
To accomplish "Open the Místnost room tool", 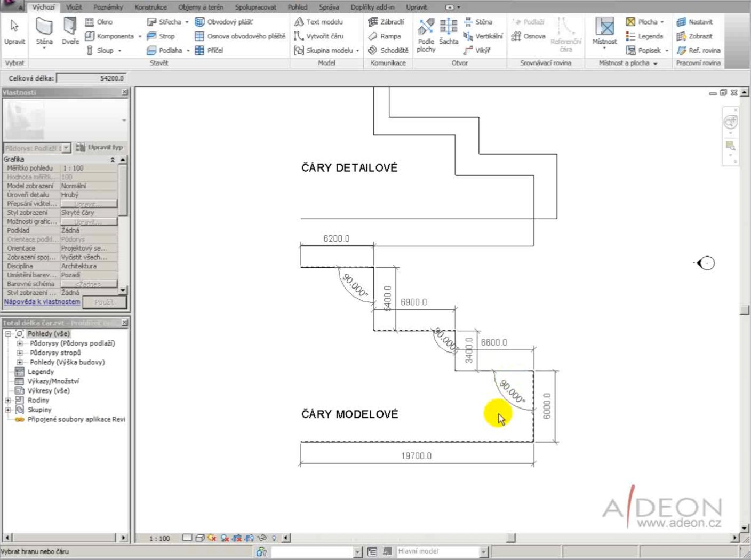I will 604,32.
